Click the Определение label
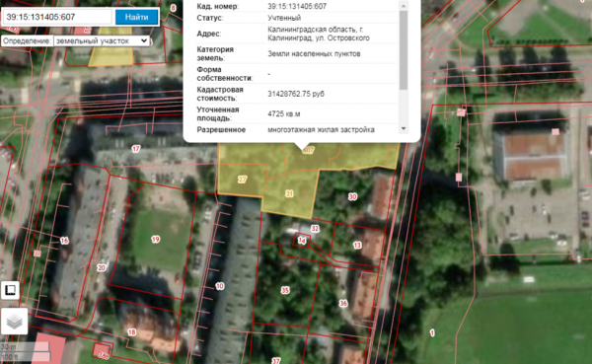 point(27,40)
